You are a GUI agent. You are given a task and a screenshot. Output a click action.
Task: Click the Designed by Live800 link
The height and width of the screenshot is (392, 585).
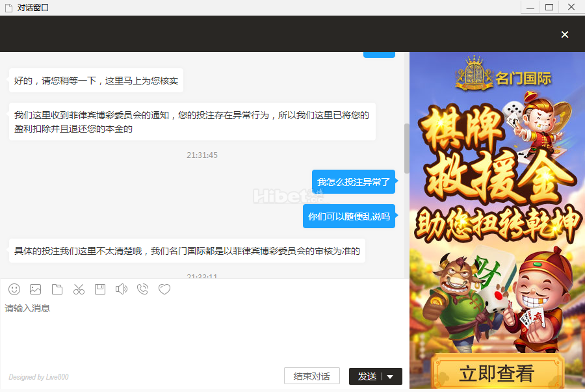38,377
